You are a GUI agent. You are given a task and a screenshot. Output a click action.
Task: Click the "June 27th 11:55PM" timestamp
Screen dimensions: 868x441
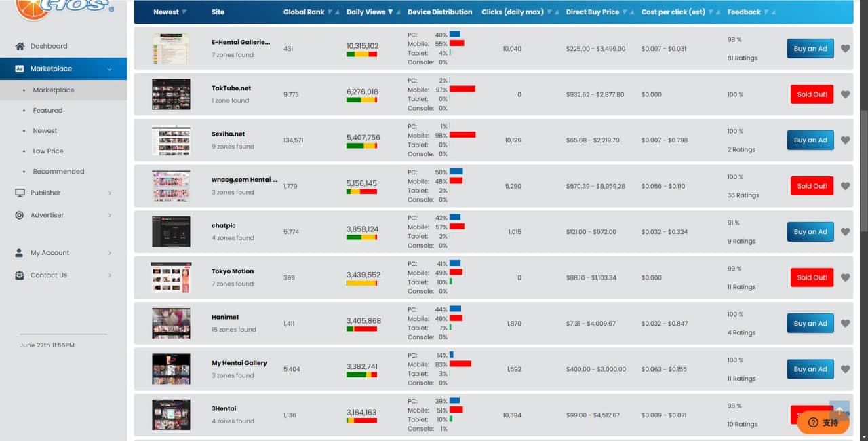[x=47, y=345]
